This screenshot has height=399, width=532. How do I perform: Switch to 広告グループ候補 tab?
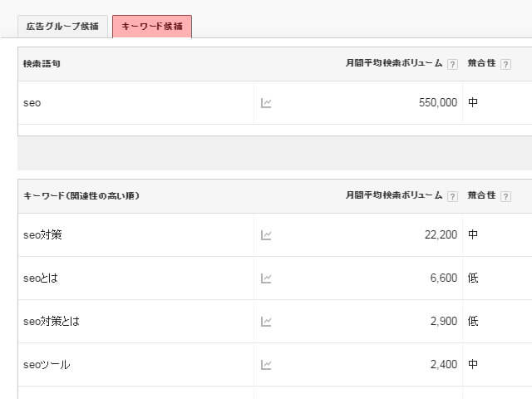[63, 27]
